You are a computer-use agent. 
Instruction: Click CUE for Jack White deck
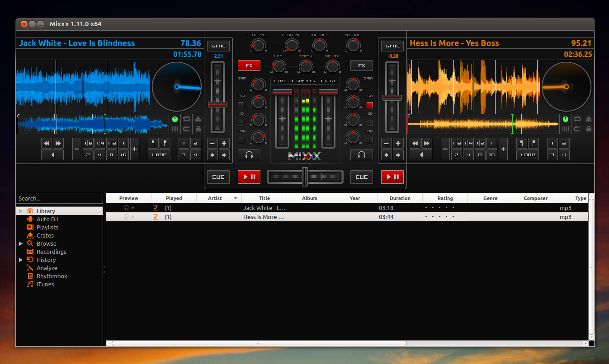click(x=218, y=177)
